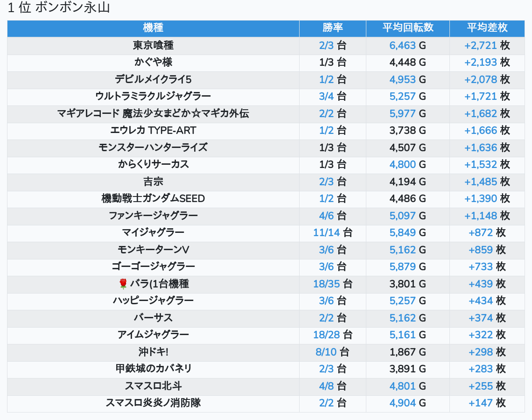
Task: Click マイジャグラー machine name
Action: point(153,233)
